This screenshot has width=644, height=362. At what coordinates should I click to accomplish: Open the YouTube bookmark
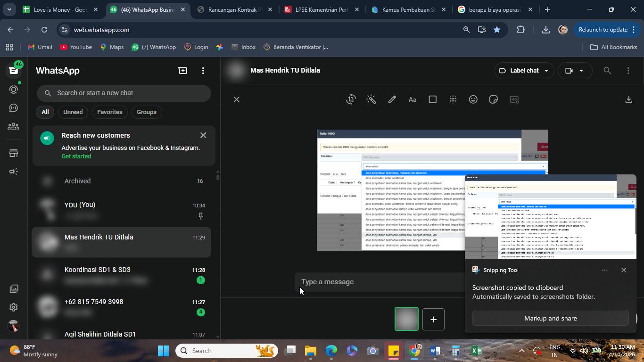(76, 47)
